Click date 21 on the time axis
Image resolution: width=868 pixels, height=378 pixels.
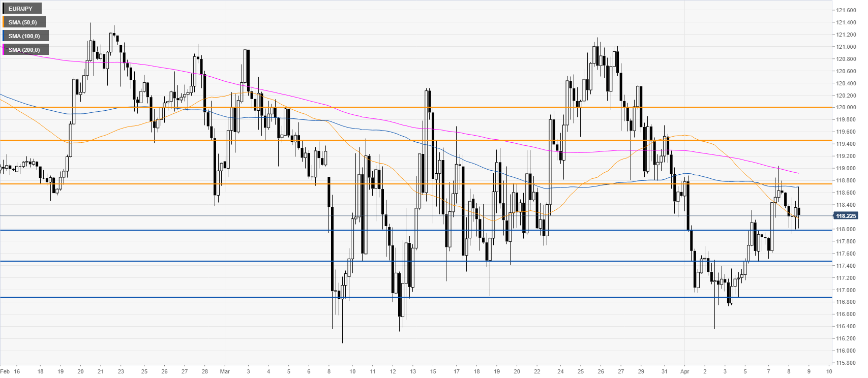(x=101, y=371)
